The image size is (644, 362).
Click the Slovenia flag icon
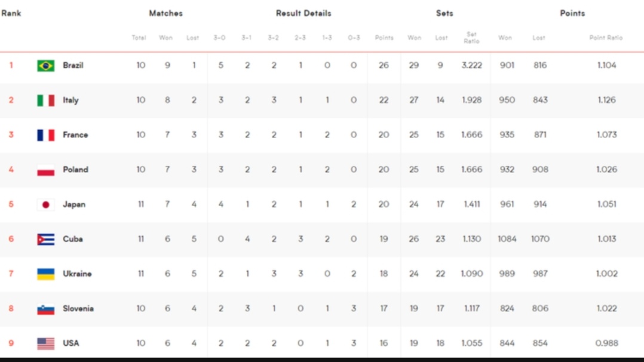(x=45, y=309)
